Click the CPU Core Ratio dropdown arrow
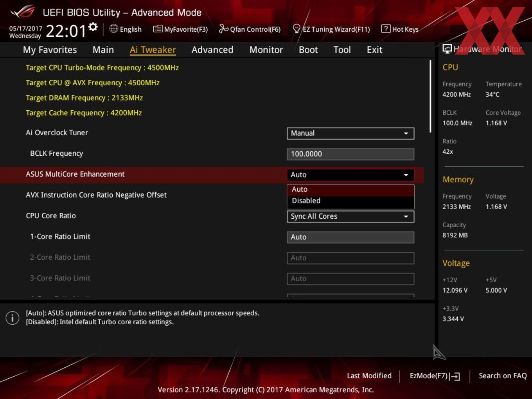This screenshot has width=532, height=399. 406,216
